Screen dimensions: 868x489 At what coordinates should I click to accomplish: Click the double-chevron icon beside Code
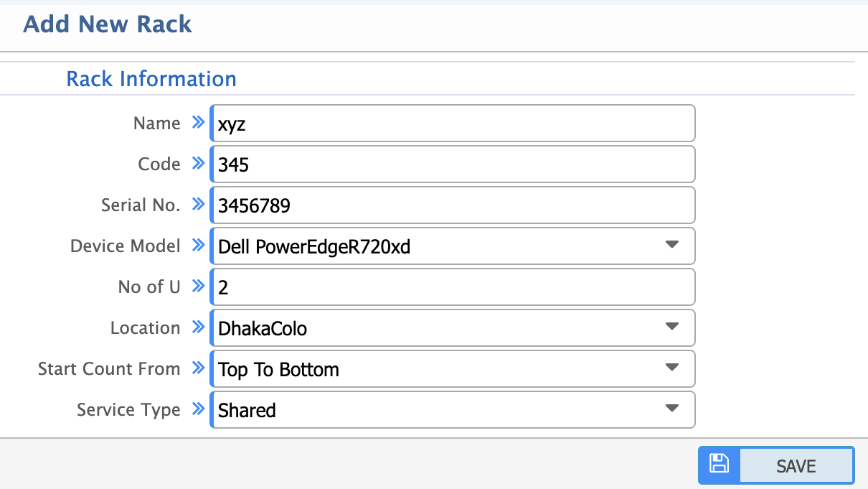(199, 164)
